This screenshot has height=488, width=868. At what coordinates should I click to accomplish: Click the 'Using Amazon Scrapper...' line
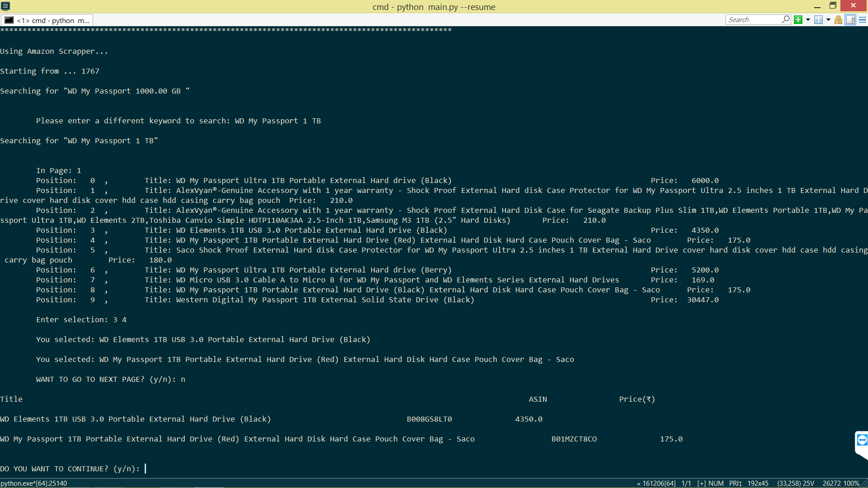pos(54,51)
